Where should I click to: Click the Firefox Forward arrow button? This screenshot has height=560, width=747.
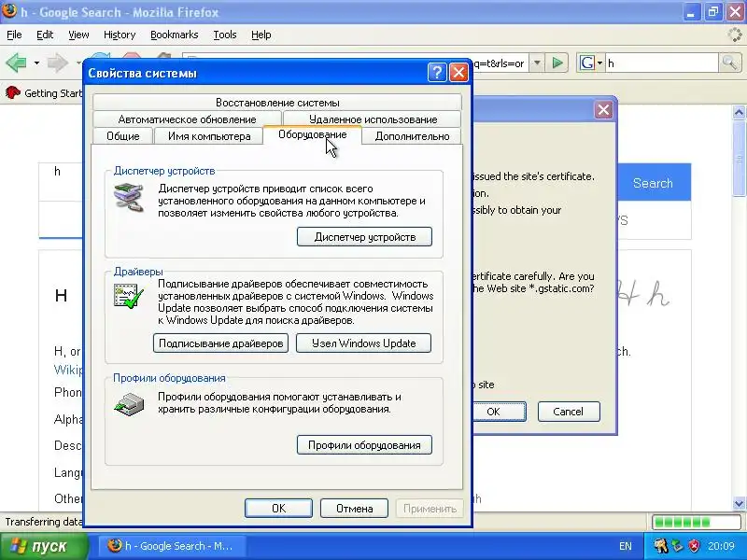tap(58, 63)
